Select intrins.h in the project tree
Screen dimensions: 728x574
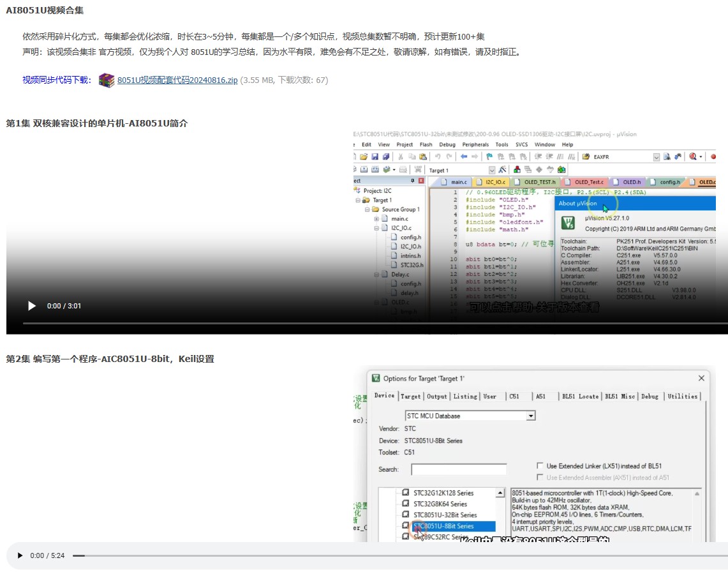coord(410,256)
